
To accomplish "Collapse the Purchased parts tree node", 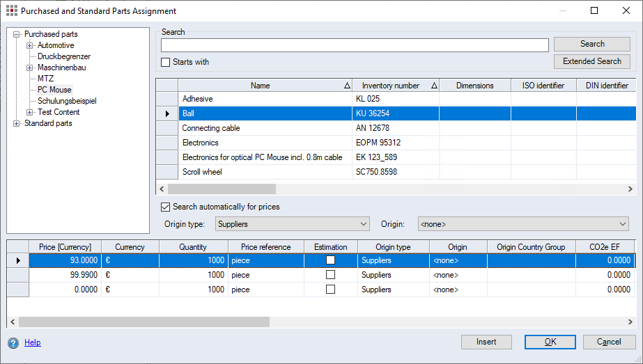I will click(17, 34).
